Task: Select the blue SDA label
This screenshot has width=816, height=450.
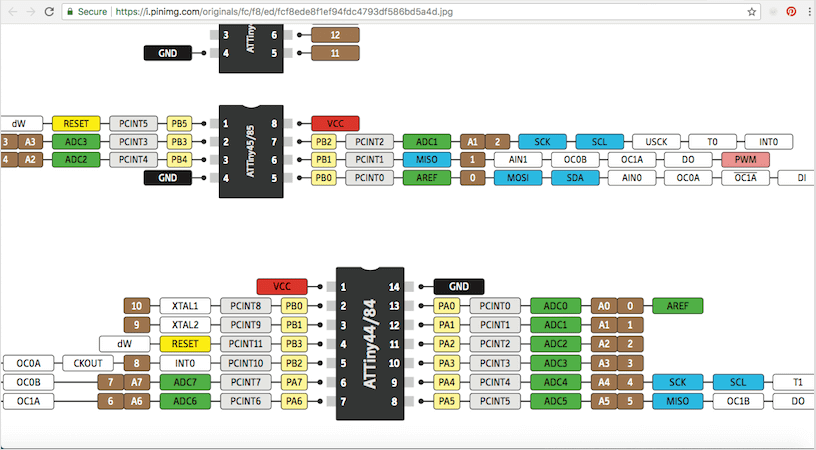Action: coord(575,177)
